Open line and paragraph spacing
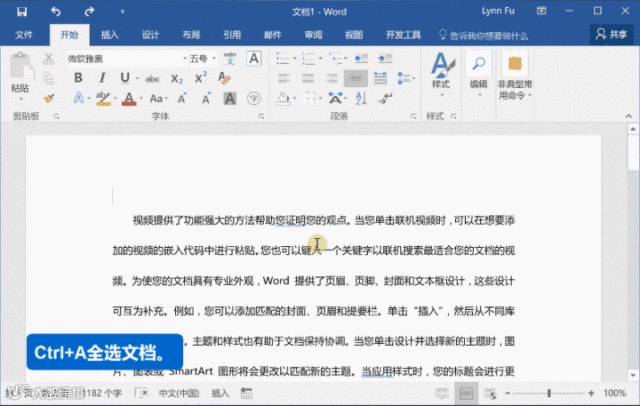The height and width of the screenshot is (406, 640). coord(404,78)
